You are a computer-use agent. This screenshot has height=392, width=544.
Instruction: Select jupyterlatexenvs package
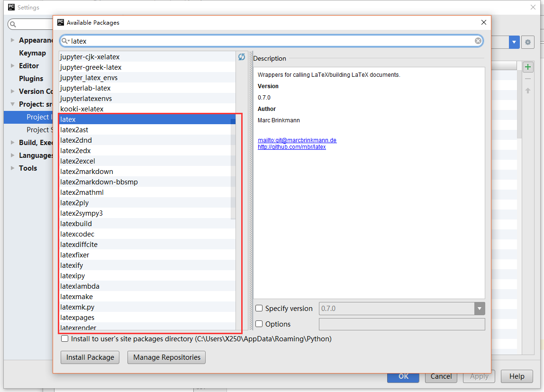coord(147,99)
